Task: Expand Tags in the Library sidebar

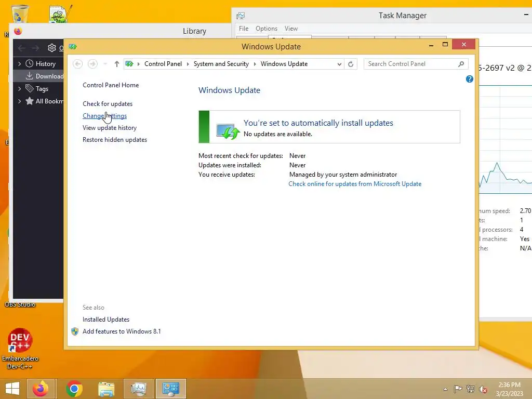Action: coord(19,88)
